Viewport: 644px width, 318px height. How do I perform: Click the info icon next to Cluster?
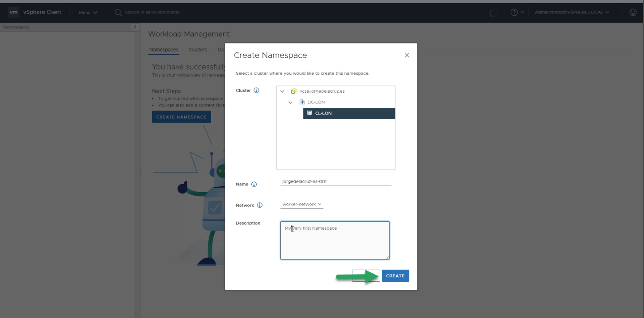(256, 90)
